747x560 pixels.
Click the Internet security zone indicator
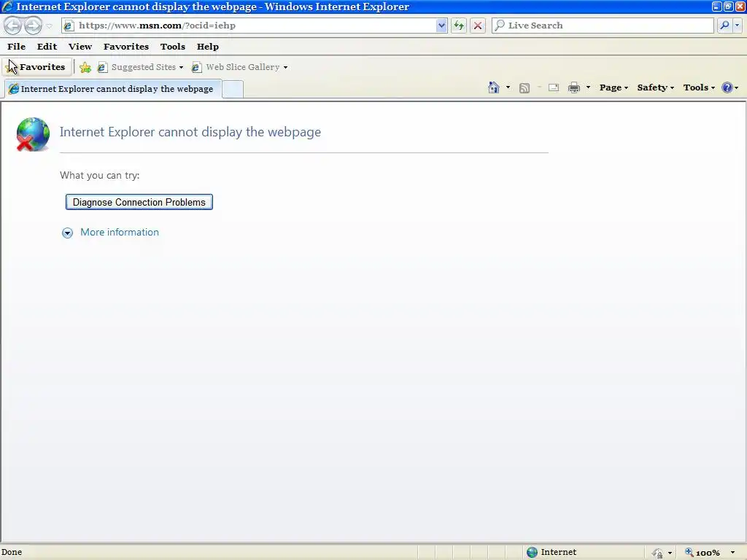551,553
